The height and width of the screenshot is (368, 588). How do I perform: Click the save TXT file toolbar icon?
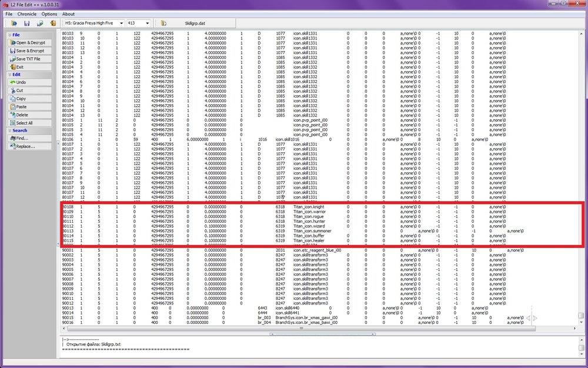click(x=40, y=23)
